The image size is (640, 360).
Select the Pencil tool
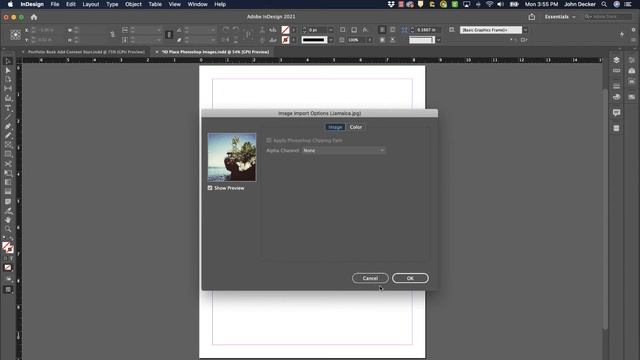coord(8,136)
